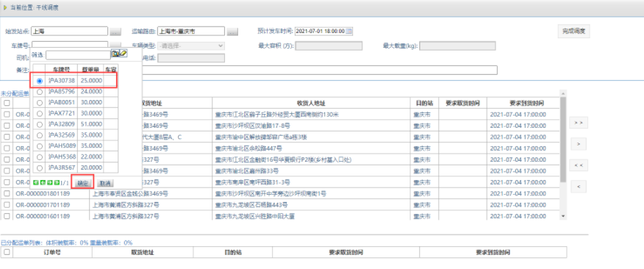Viewport: 644px width, 269px height.
Task: Select radio for vehicle 沪AH5089
Action: click(x=40, y=146)
